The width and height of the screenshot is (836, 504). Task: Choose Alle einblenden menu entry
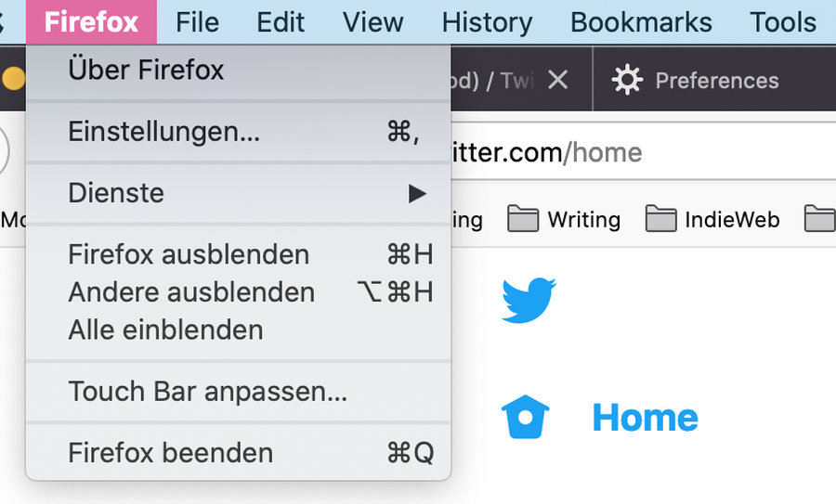point(239,330)
